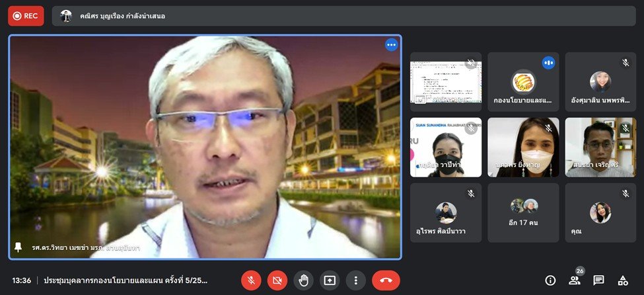Open the three-dot more options menu

pos(355,280)
